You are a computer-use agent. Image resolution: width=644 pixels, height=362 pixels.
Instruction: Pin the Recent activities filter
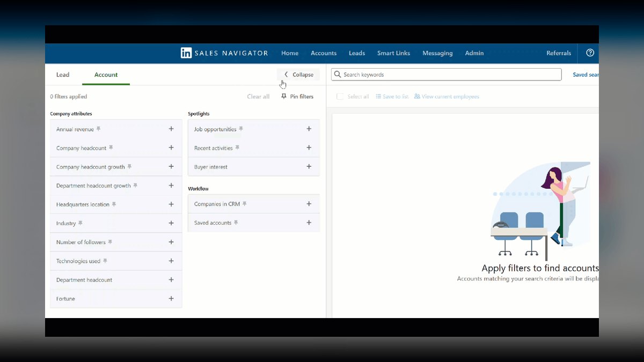(237, 147)
